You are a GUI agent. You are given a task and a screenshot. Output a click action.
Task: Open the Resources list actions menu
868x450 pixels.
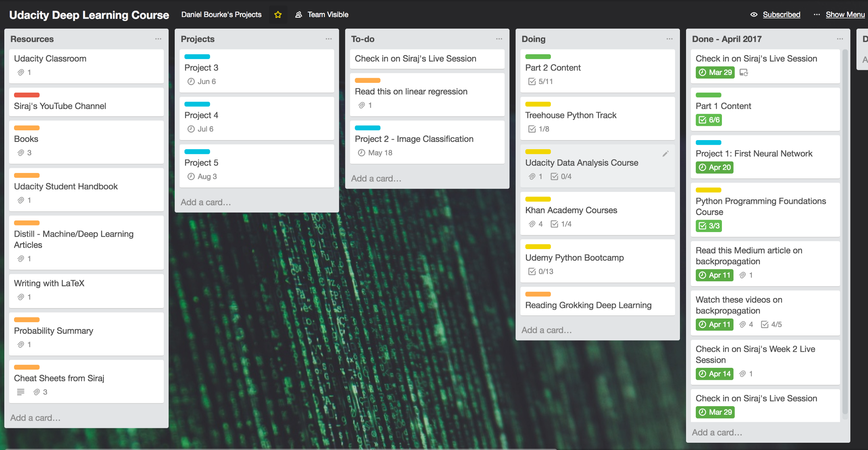click(x=158, y=39)
